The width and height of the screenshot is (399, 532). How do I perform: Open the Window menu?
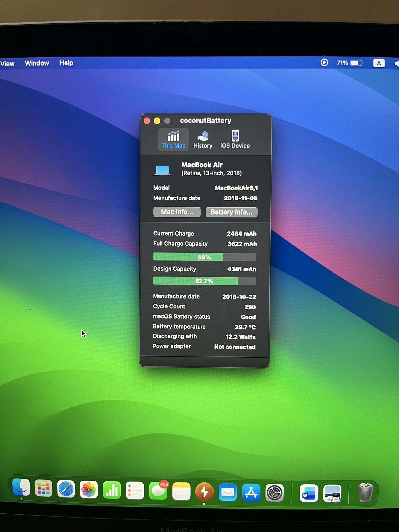pyautogui.click(x=37, y=63)
